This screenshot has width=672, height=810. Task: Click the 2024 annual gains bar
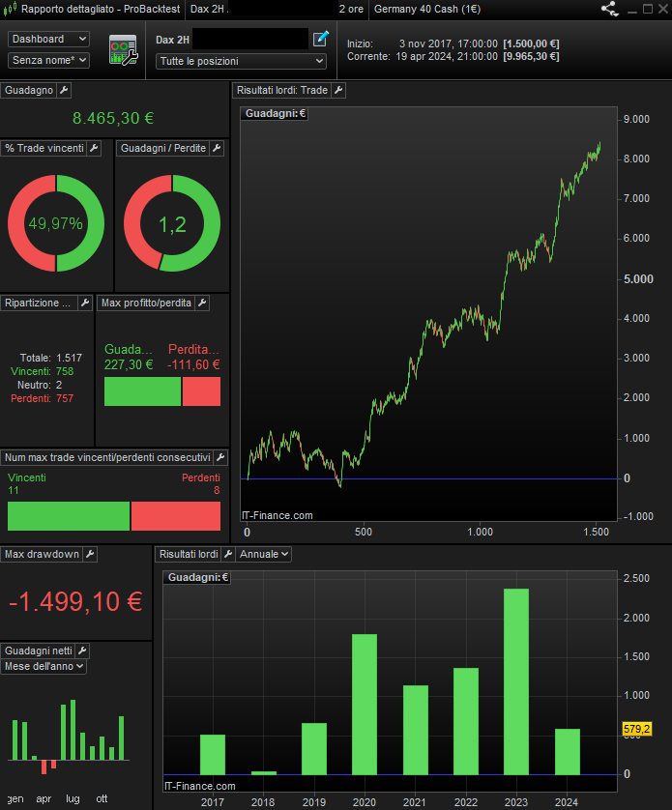[x=567, y=752]
